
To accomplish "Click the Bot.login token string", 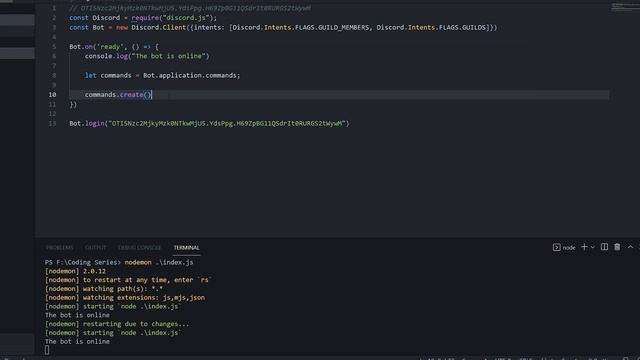I will pyautogui.click(x=226, y=123).
